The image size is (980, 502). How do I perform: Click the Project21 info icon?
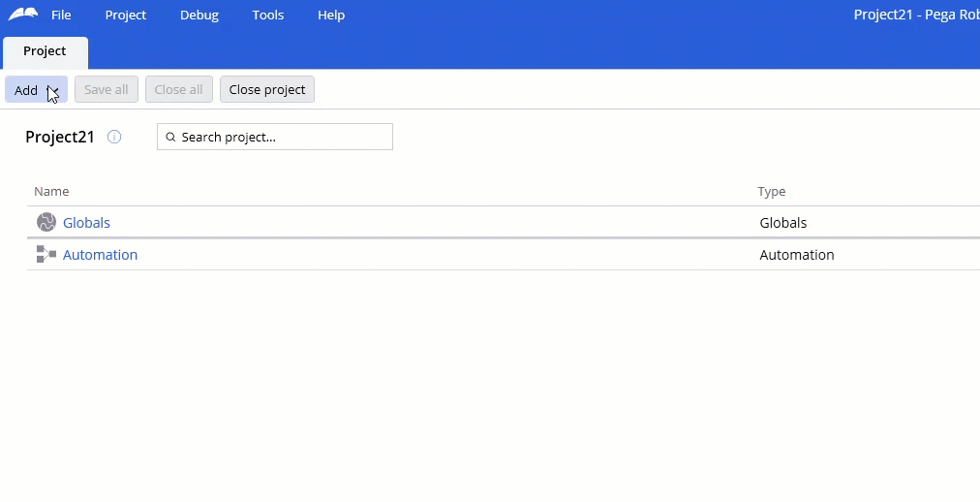(x=113, y=137)
